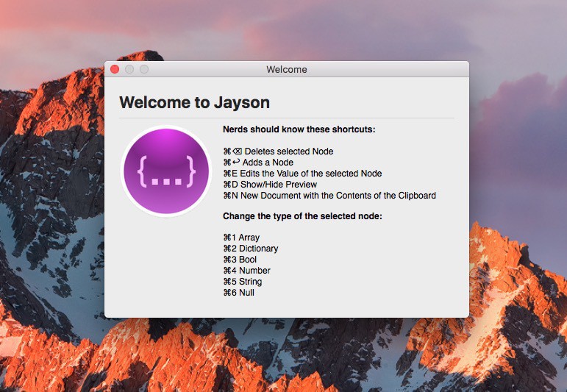Viewport: 567px width, 392px height.
Task: Click 'Edits the Value of the selected Node'
Action: click(302, 174)
